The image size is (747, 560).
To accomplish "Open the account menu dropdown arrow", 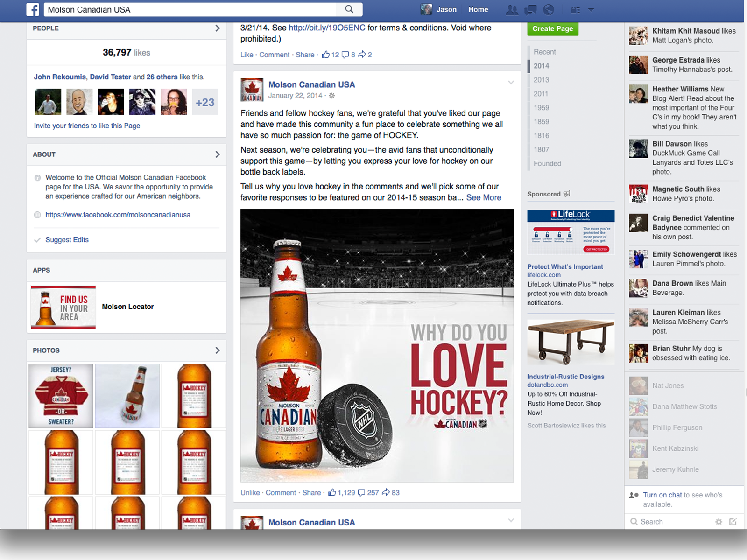I will [591, 10].
